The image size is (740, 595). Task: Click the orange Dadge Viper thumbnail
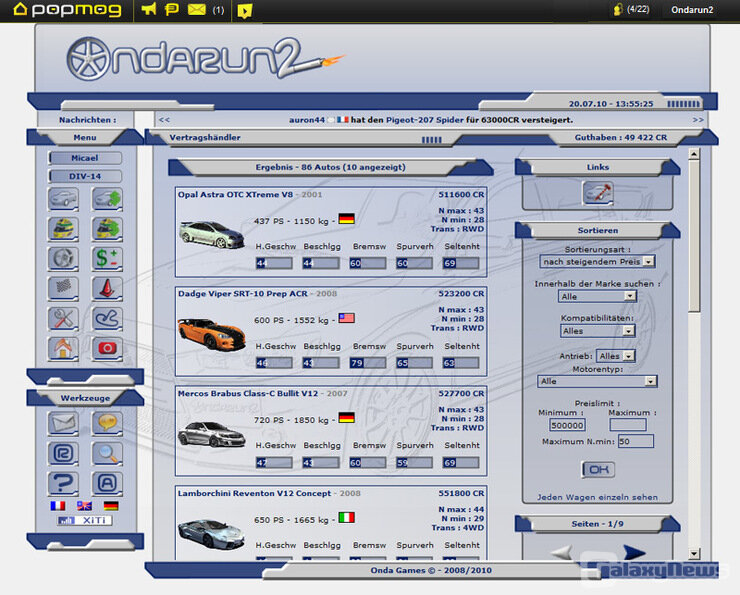click(x=211, y=334)
